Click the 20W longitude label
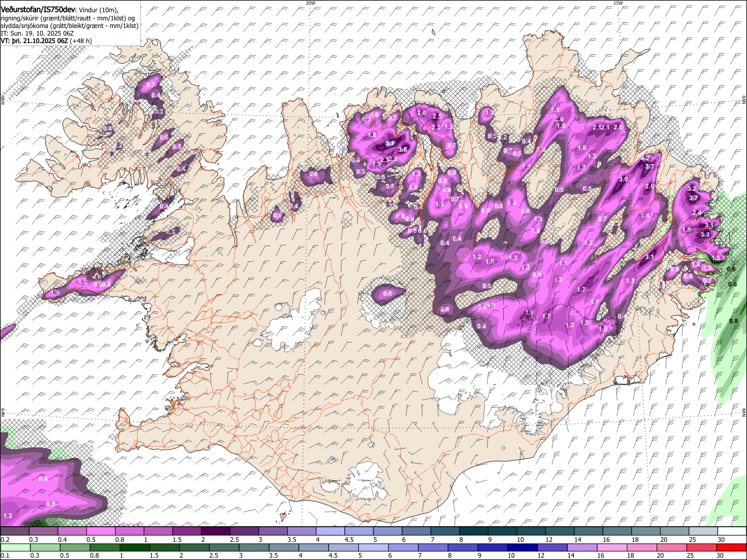This screenshot has width=747, height=560. [310, 3]
